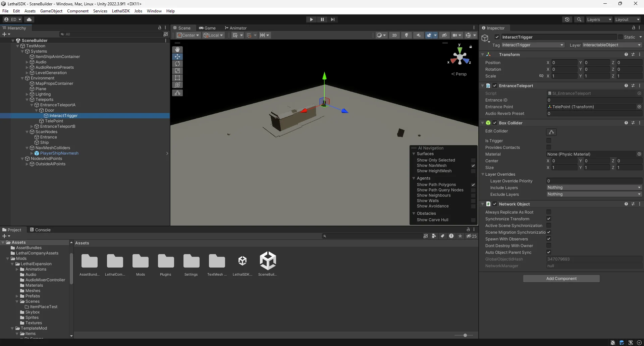Disable the Box Collider component checkbox
Image resolution: width=644 pixels, height=346 pixels.
click(x=495, y=123)
